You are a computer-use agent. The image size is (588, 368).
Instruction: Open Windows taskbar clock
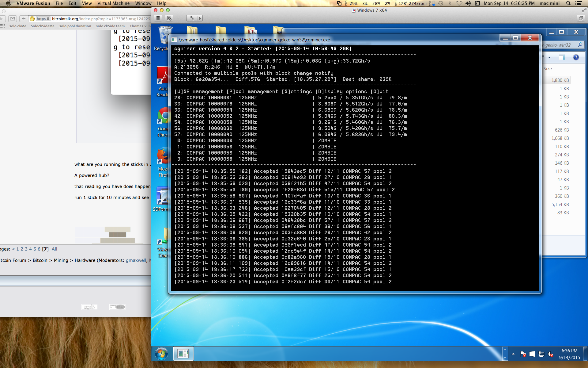[x=569, y=354]
